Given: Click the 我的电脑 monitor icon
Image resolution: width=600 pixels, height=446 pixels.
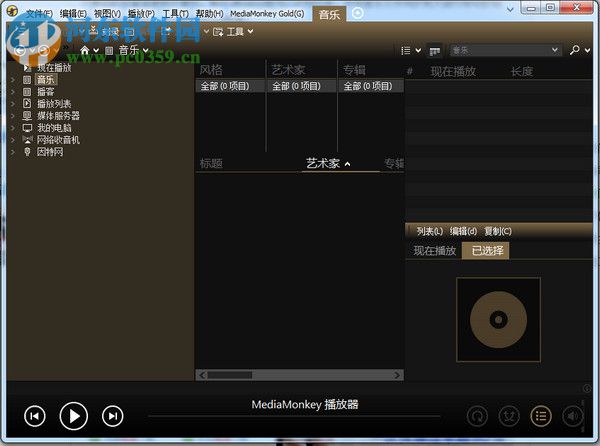Looking at the screenshot, I should 27,128.
